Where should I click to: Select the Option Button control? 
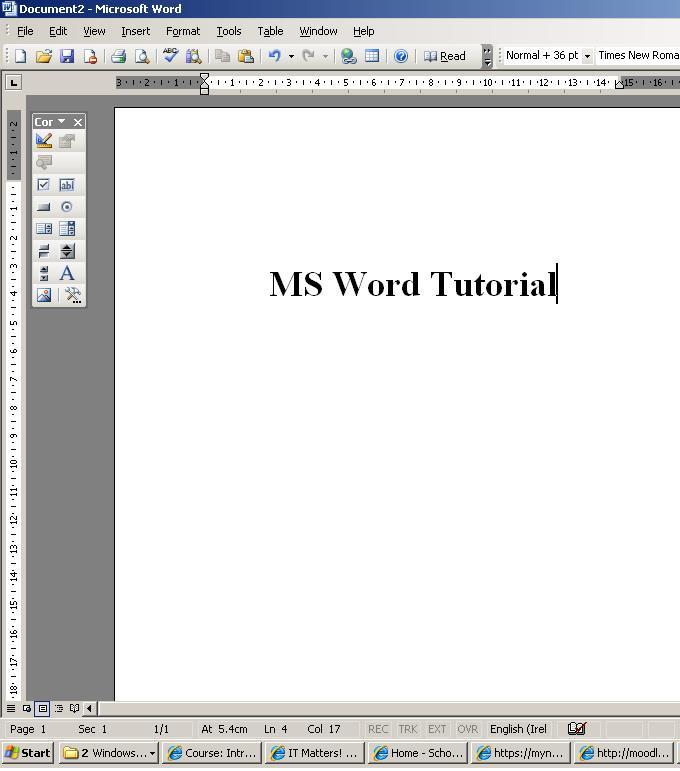(x=67, y=207)
